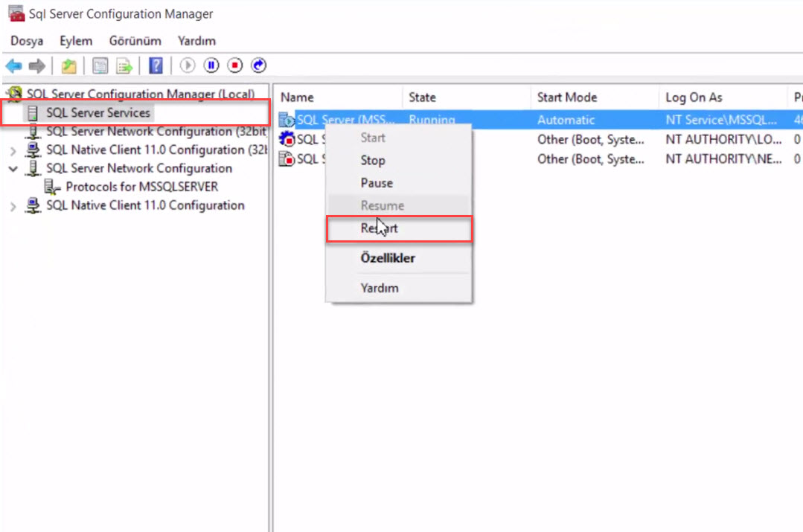Open the Görünüm menu

pyautogui.click(x=135, y=41)
